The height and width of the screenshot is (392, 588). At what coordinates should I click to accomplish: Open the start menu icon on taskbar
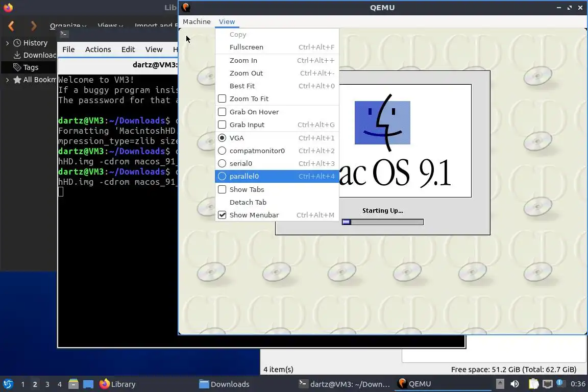8,384
